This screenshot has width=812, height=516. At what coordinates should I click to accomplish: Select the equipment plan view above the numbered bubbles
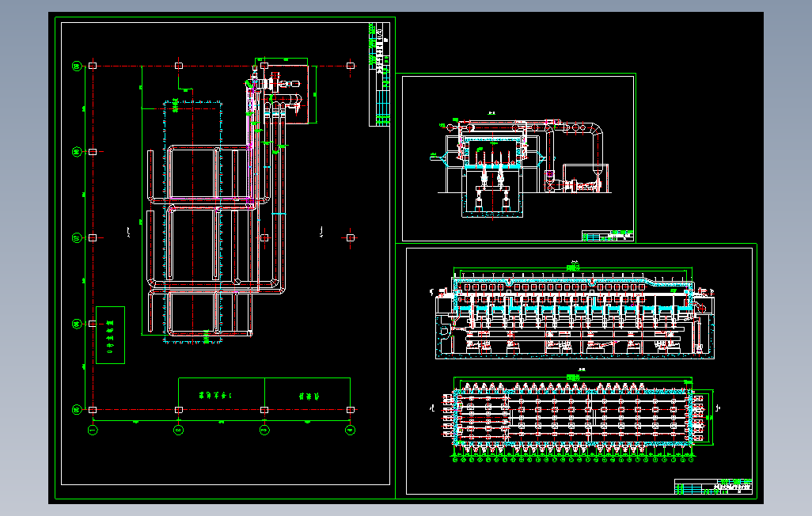[x=574, y=416]
